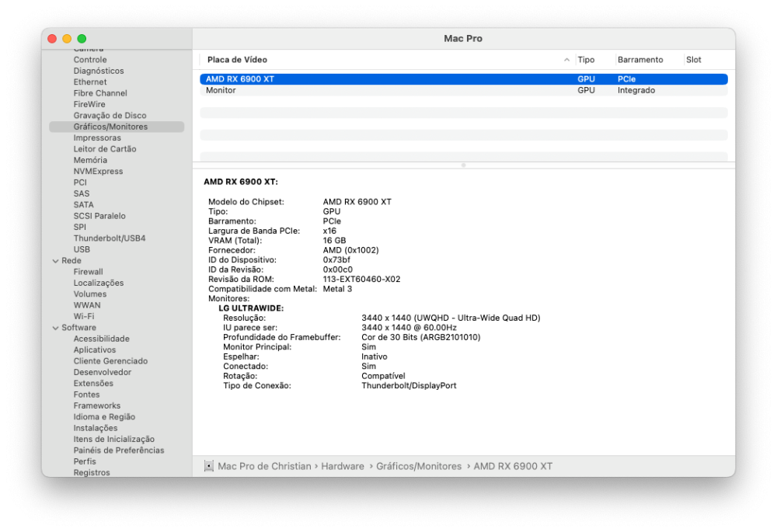The height and width of the screenshot is (532, 777).
Task: Open Fibre Channel in the sidebar
Action: (100, 93)
